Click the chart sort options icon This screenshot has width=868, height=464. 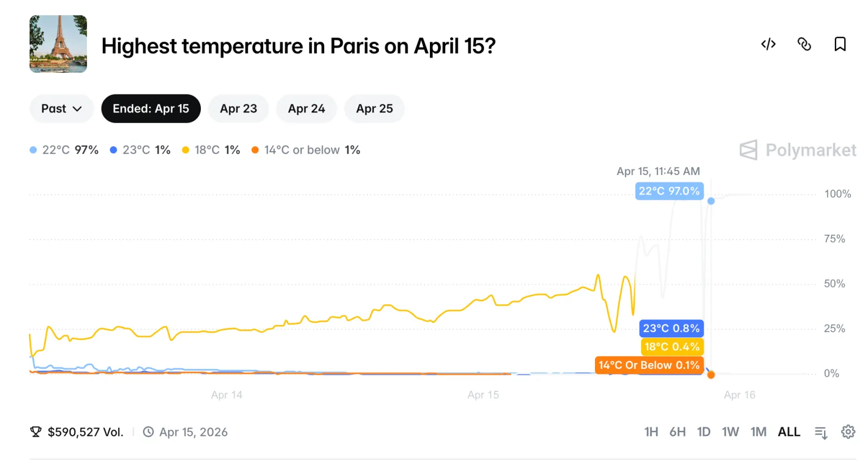click(x=821, y=432)
